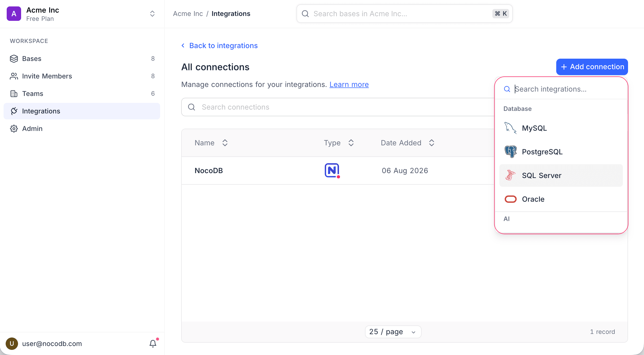Viewport: 644px width, 355px height.
Task: Click the magnifier icon in the top search bar
Action: tap(305, 14)
